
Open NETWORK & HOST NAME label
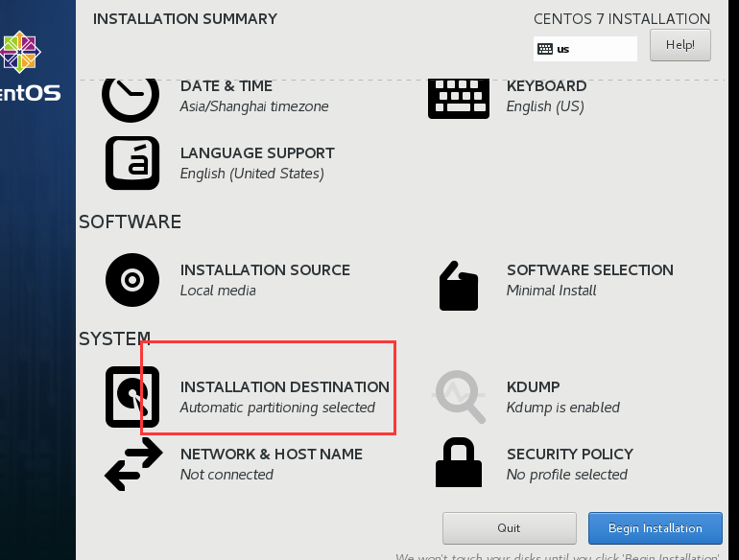pos(272,454)
